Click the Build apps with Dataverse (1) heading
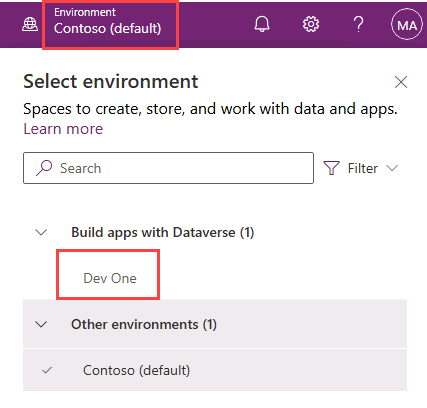Image resolution: width=427 pixels, height=408 pixels. coord(163,232)
